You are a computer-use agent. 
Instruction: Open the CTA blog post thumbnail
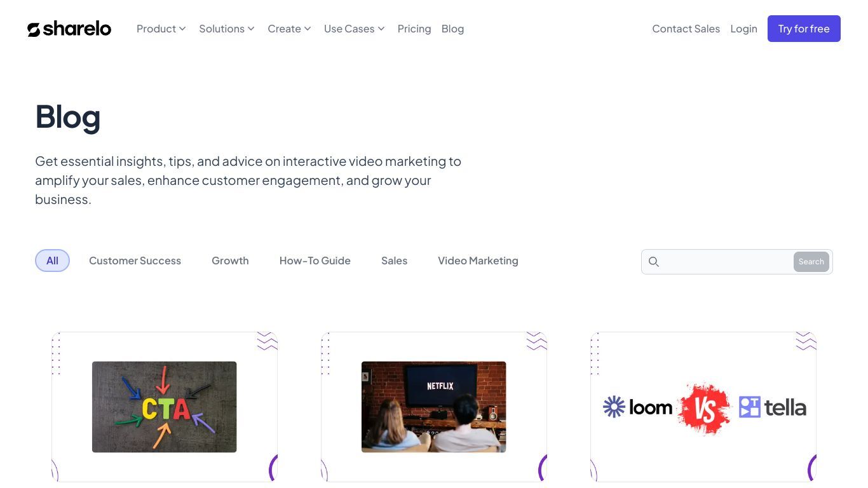coord(165,407)
